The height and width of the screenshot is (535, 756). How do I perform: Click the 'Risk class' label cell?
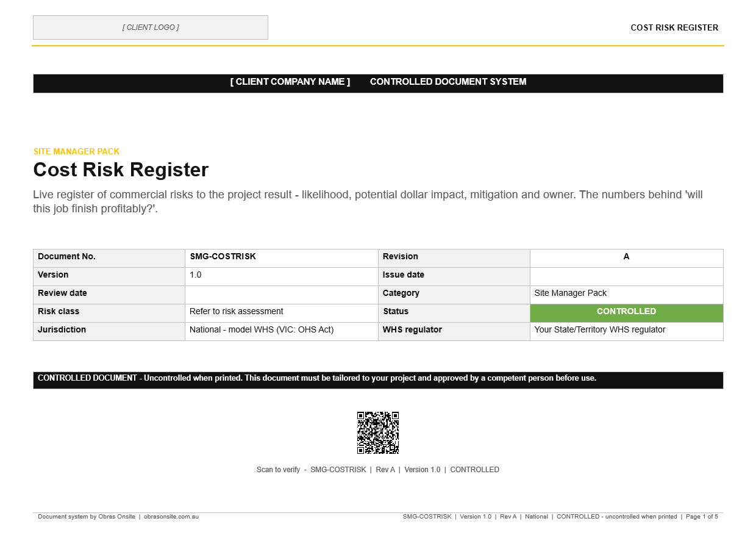click(109, 313)
